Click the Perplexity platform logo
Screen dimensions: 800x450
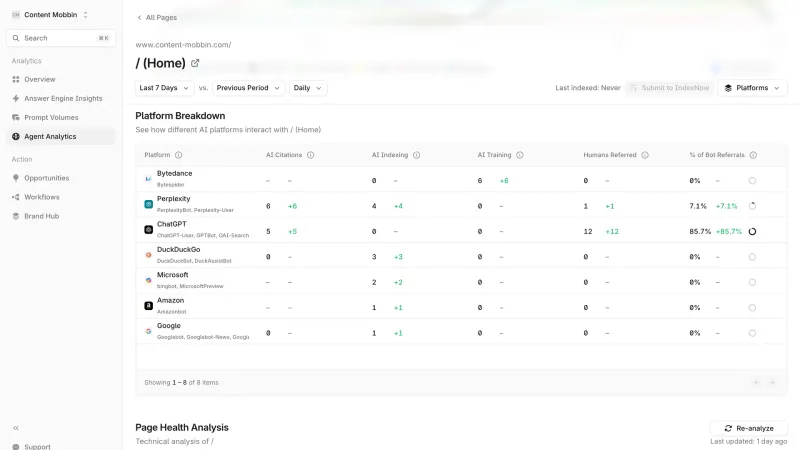point(148,205)
